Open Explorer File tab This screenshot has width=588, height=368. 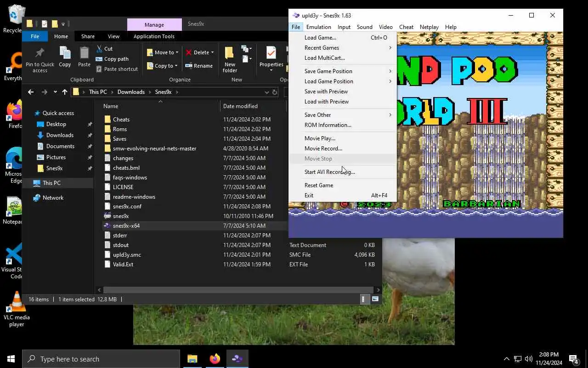coord(35,36)
